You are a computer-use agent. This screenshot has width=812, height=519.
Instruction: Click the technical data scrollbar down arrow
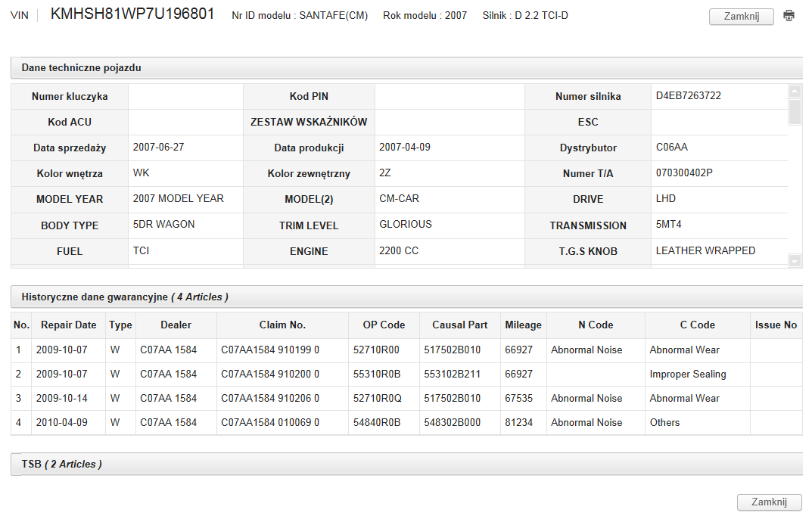(795, 261)
